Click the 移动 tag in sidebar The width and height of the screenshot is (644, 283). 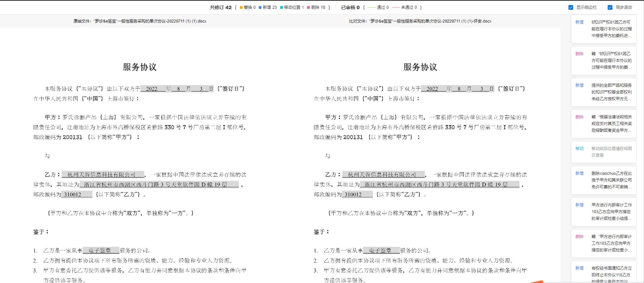[579, 149]
